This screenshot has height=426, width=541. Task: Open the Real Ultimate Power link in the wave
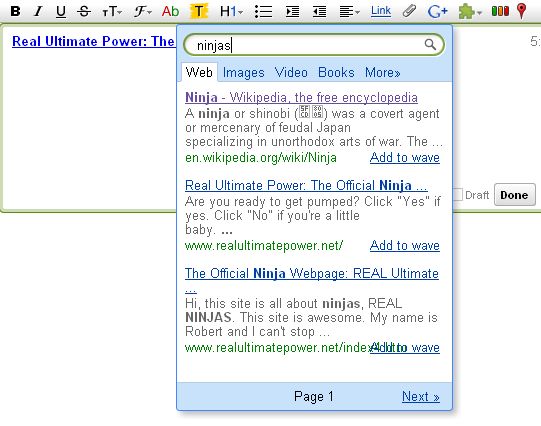click(93, 41)
